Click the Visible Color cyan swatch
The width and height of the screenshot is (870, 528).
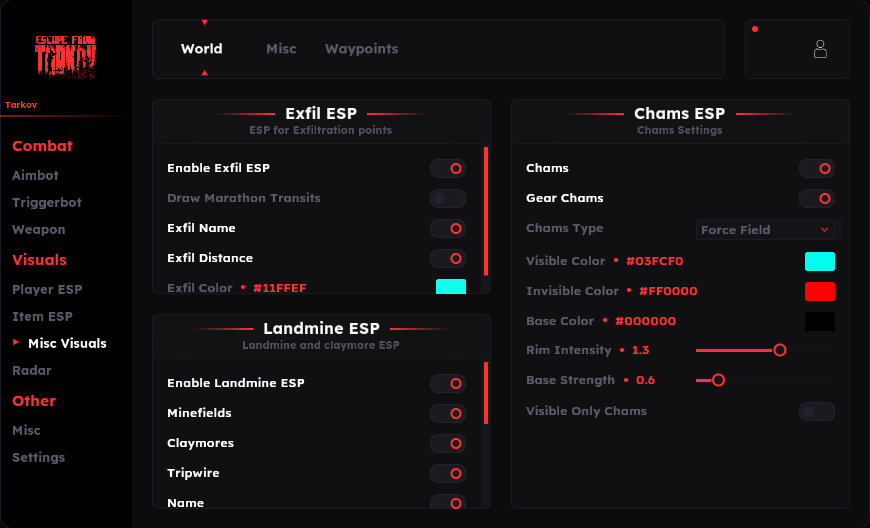coord(820,261)
